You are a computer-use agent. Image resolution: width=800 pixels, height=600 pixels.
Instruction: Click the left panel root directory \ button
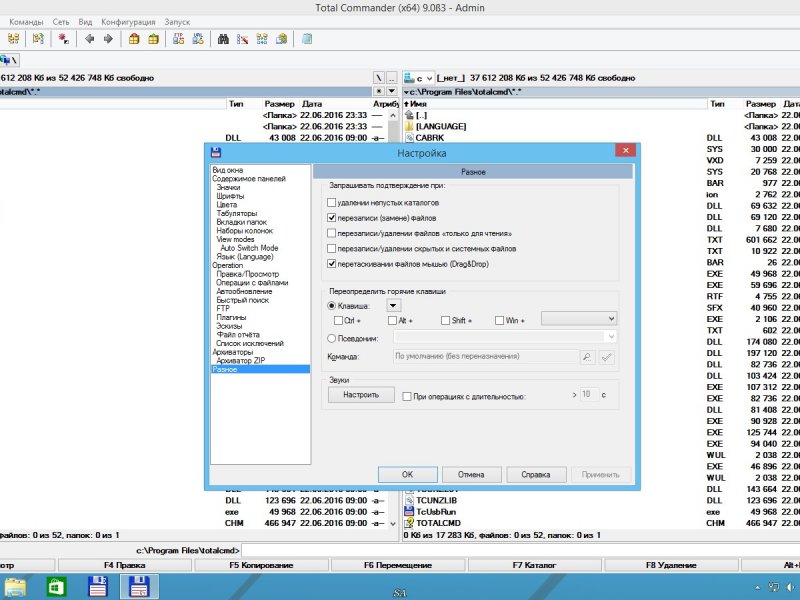pyautogui.click(x=379, y=78)
